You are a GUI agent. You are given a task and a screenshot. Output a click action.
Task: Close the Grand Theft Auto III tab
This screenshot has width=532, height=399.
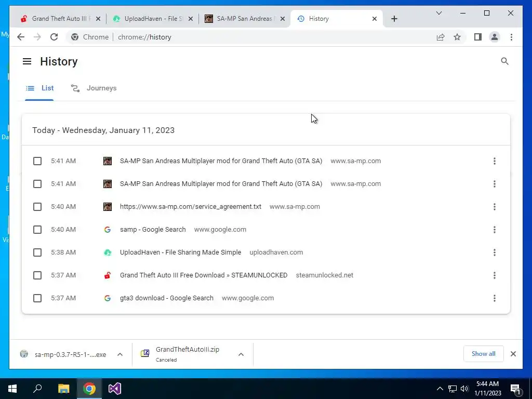[98, 19]
